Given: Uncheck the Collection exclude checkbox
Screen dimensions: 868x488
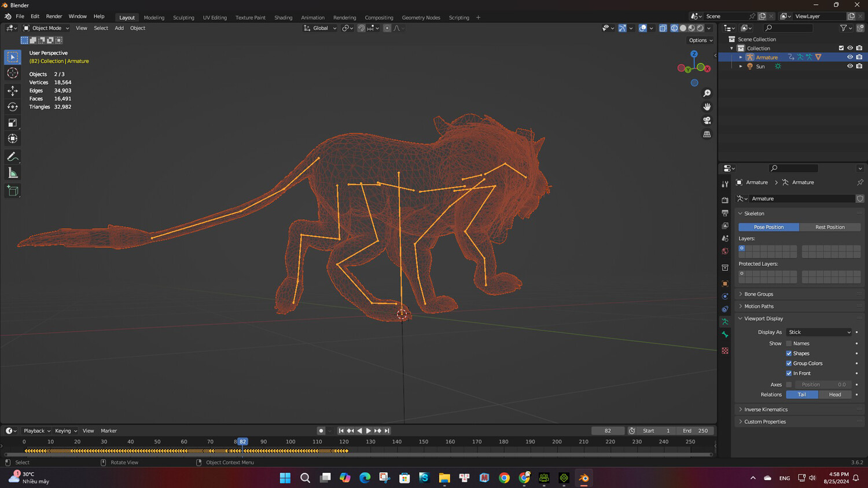Looking at the screenshot, I should pos(841,48).
